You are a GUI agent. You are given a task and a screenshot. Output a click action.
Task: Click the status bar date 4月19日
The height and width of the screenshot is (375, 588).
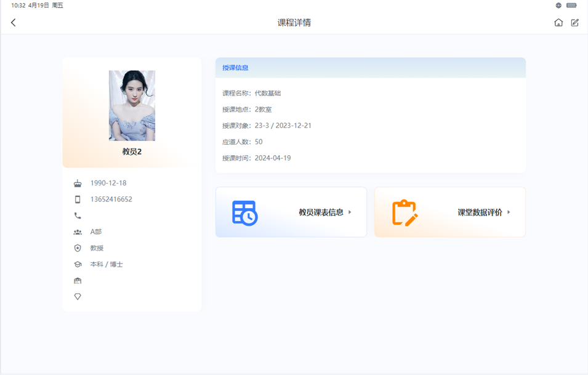[x=39, y=6]
